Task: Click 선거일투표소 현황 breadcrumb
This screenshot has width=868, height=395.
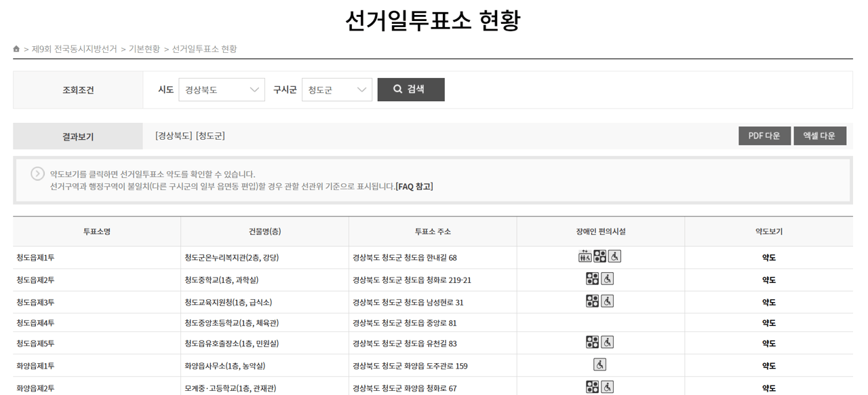Action: (205, 49)
